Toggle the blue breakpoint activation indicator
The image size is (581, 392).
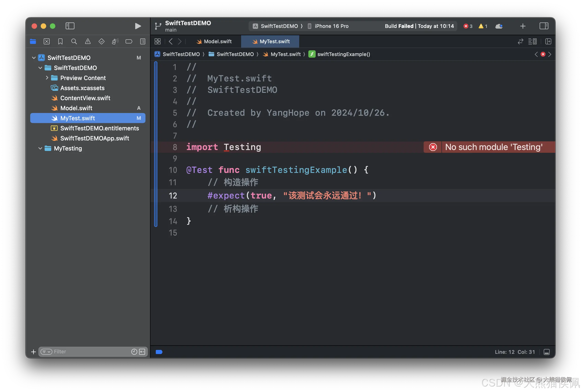tap(159, 352)
